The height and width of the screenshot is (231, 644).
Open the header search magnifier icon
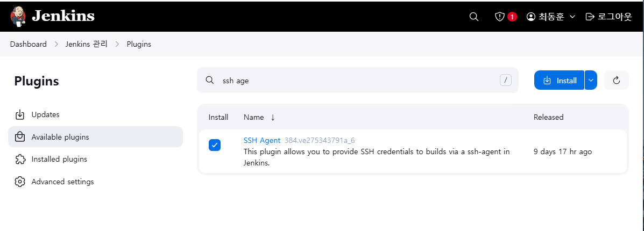tap(473, 17)
